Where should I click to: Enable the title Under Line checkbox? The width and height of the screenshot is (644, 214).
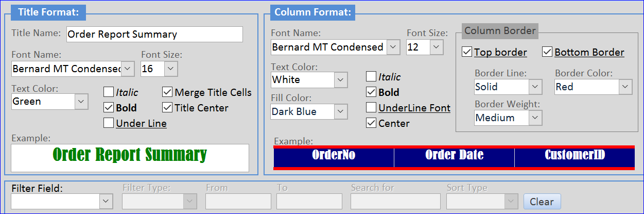(x=109, y=123)
